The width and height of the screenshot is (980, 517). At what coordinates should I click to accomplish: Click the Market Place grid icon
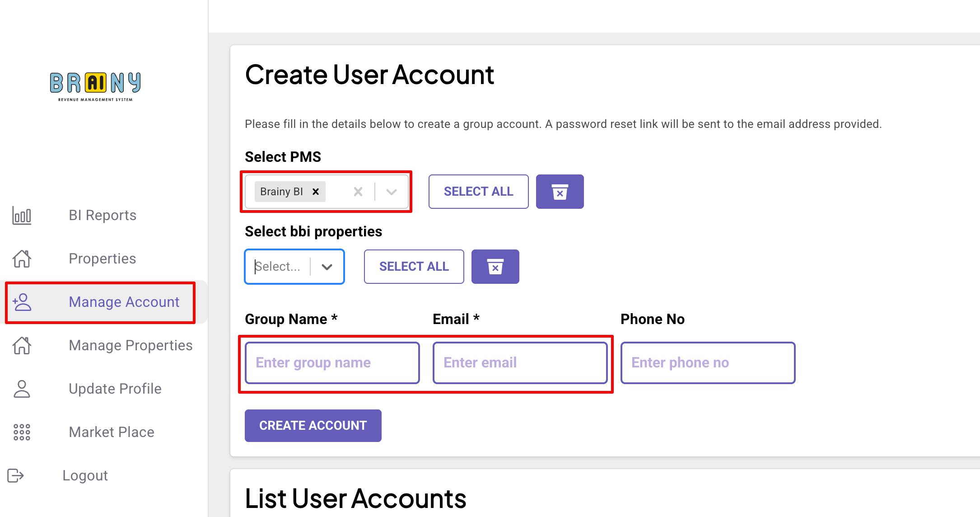tap(22, 432)
